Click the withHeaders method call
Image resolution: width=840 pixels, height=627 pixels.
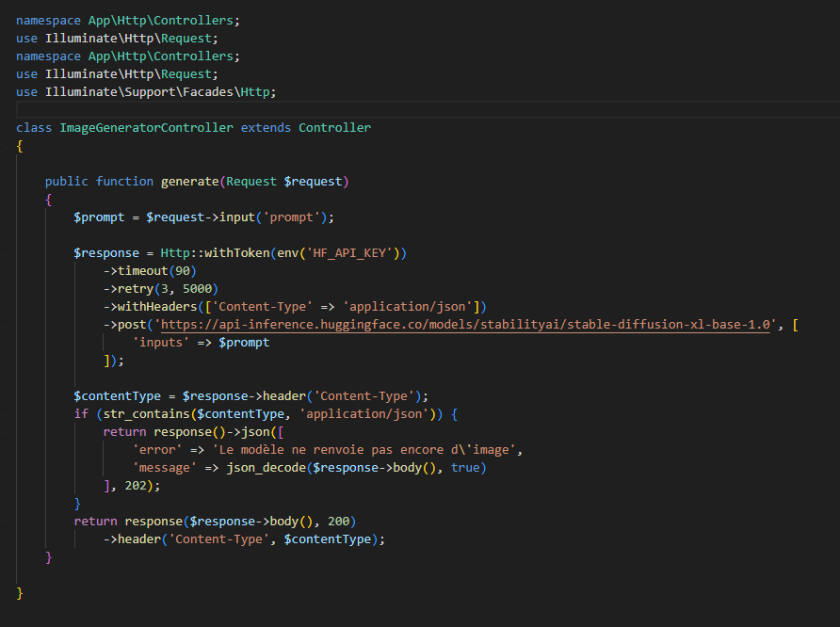point(157,307)
